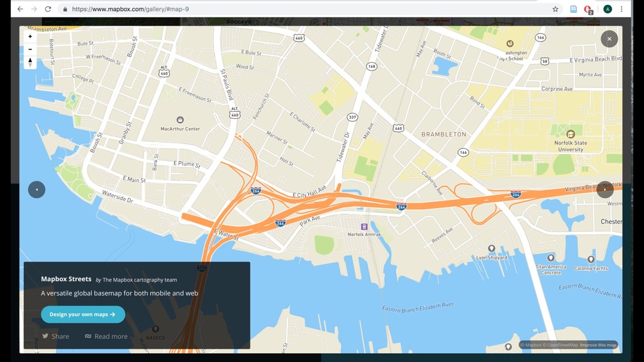The height and width of the screenshot is (362, 644).
Task: Click the browser back arrow
Action: 20,9
